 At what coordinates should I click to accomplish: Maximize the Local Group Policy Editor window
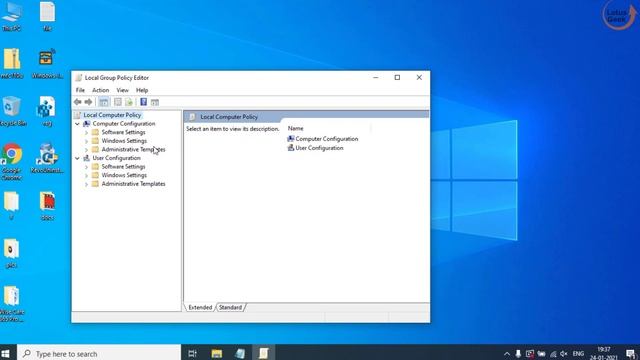click(397, 78)
